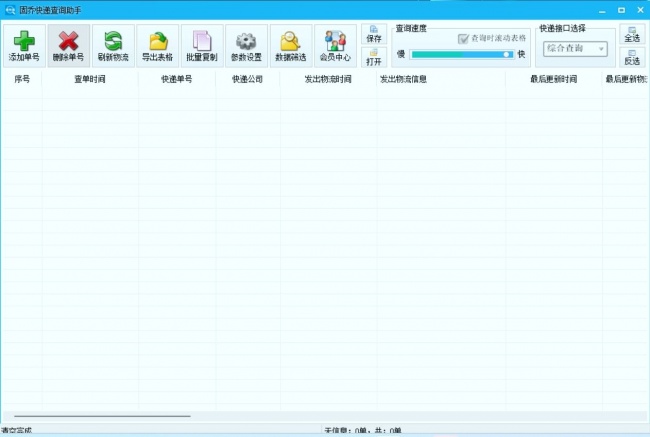The image size is (650, 437).
Task: Toggle 查询时滚动表格 checkbox
Action: pyautogui.click(x=463, y=39)
